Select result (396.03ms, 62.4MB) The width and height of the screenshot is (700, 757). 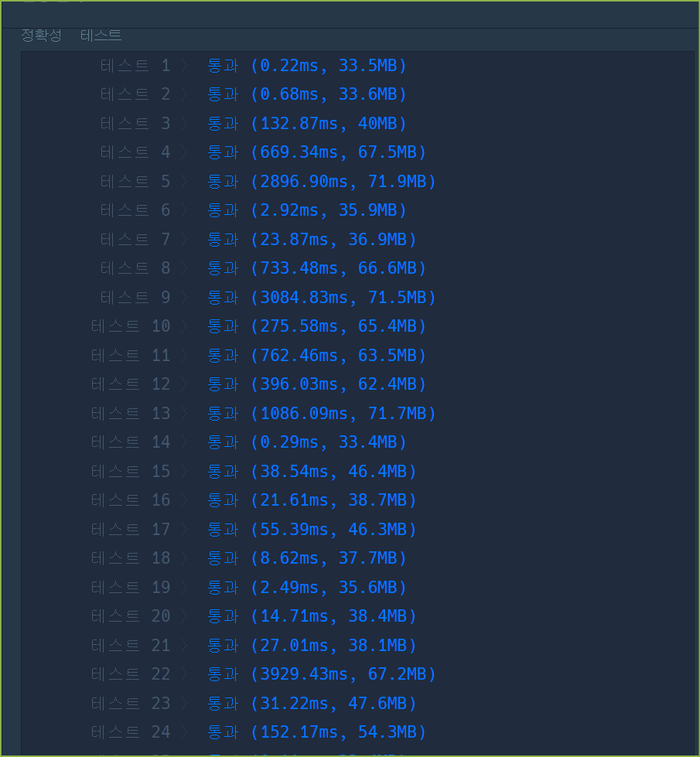tap(339, 384)
